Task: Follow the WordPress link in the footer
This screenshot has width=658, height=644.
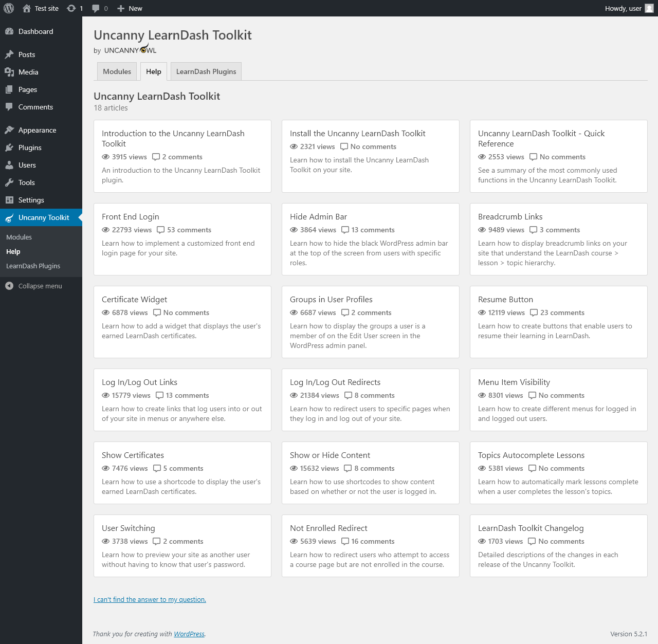Action: (189, 634)
